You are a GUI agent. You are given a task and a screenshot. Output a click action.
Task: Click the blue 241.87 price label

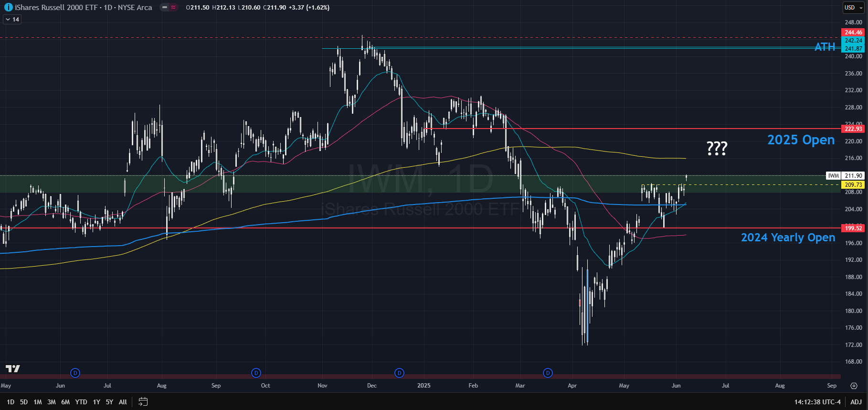(853, 48)
